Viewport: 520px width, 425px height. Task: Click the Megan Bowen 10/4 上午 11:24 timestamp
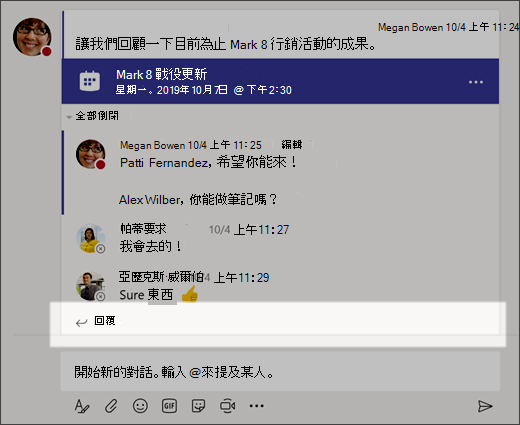(x=448, y=27)
